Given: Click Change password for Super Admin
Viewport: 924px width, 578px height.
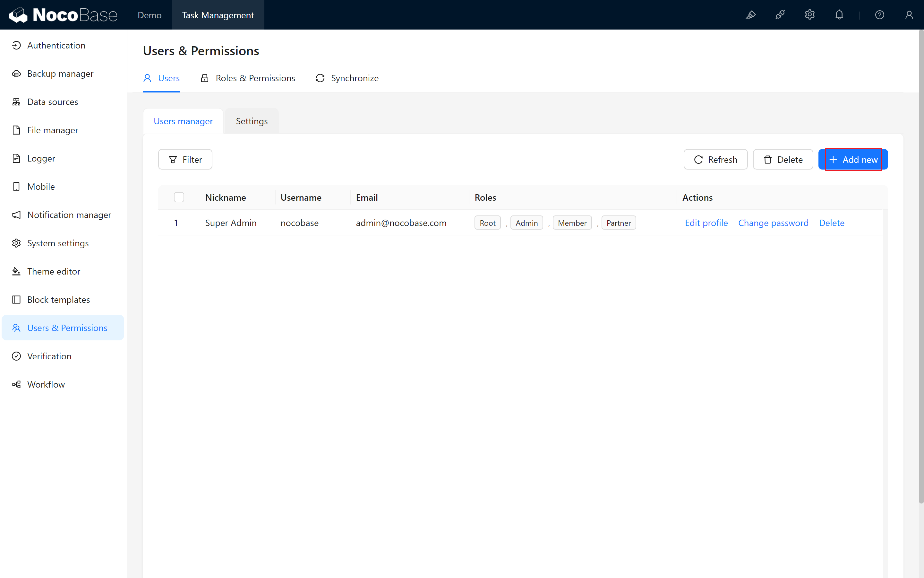Looking at the screenshot, I should tap(773, 223).
